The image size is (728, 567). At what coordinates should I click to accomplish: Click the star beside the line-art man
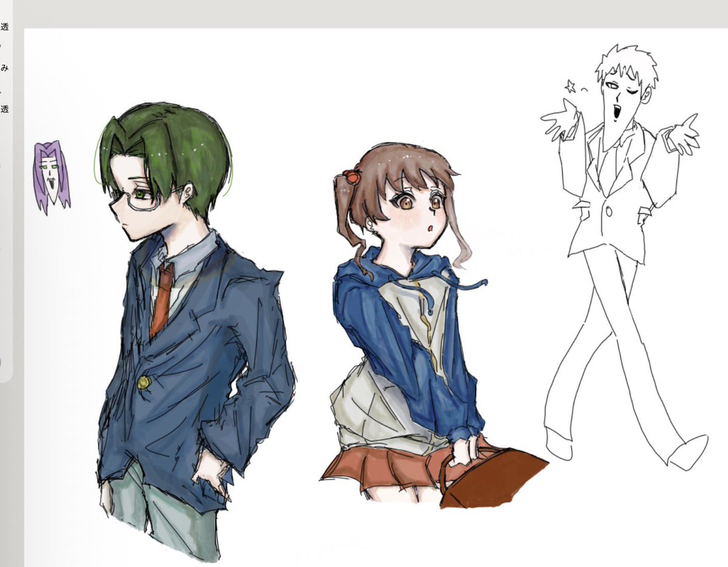pyautogui.click(x=570, y=87)
